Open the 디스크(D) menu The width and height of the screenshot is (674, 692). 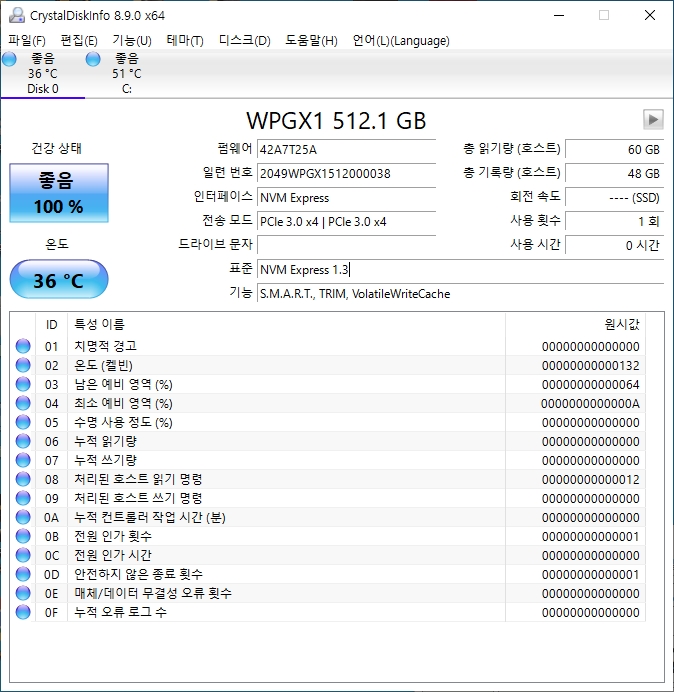coord(245,41)
